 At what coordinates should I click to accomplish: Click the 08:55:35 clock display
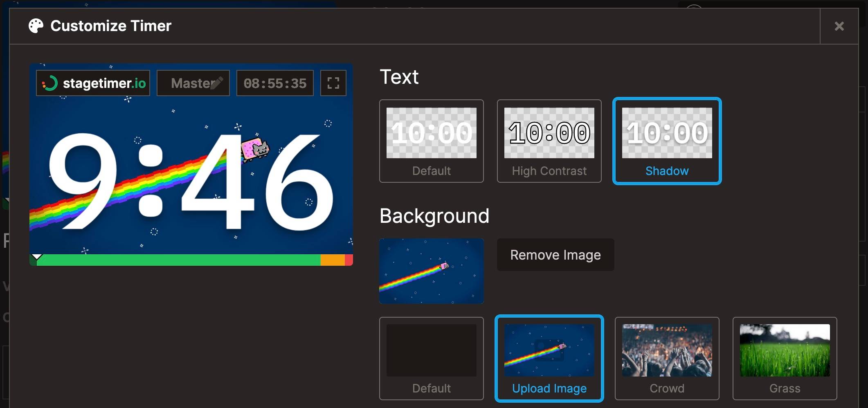coord(275,83)
